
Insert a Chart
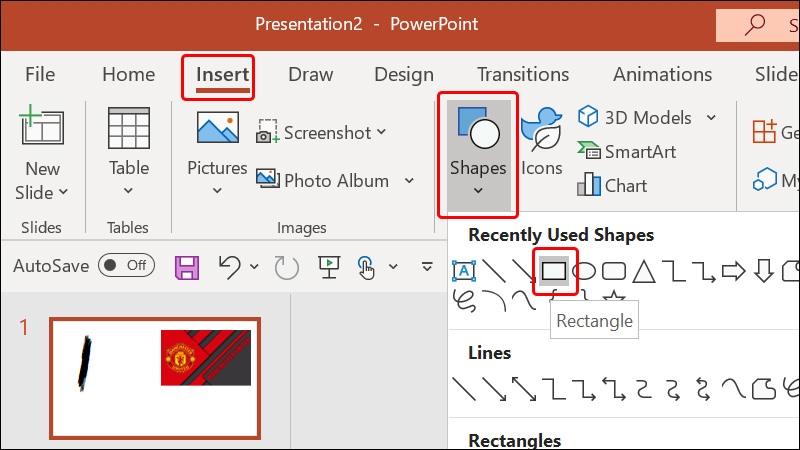(612, 185)
